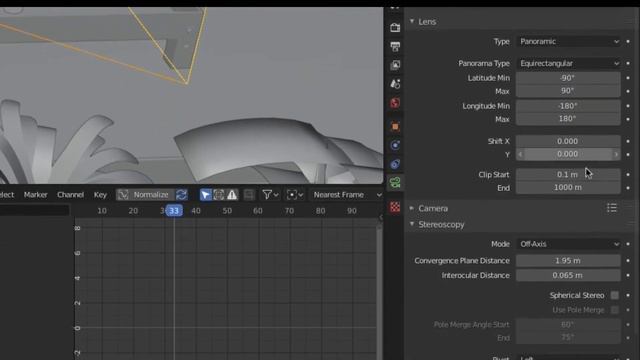Click the Longitude Min -180° field

(568, 106)
